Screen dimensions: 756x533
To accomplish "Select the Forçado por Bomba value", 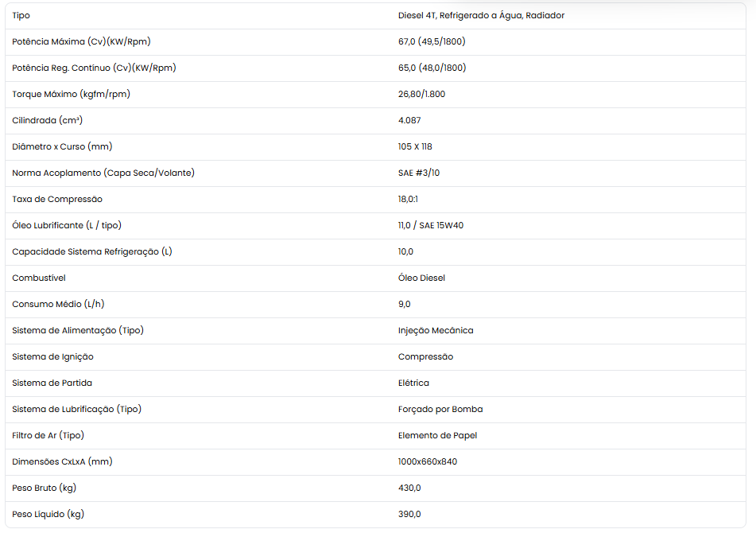I will [440, 409].
